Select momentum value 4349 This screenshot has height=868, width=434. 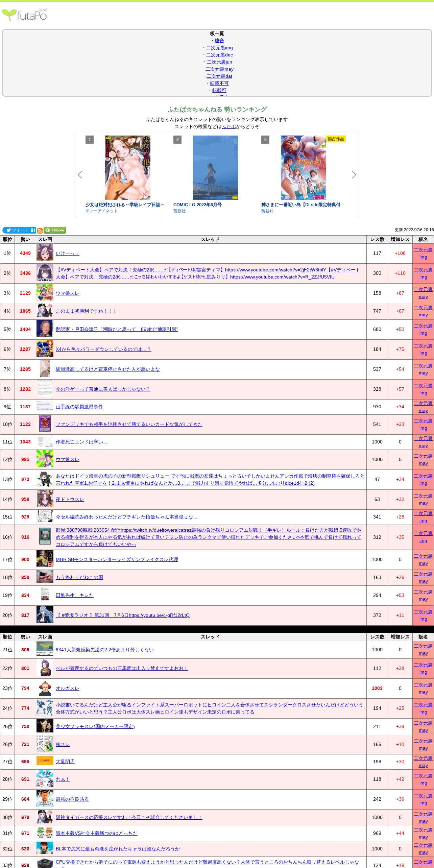pos(25,253)
